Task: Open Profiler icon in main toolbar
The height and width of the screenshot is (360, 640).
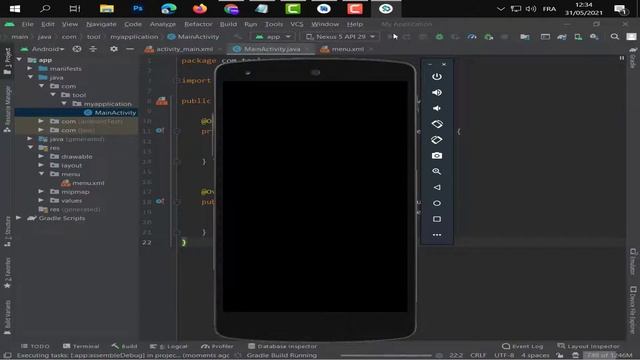Action: (472, 37)
